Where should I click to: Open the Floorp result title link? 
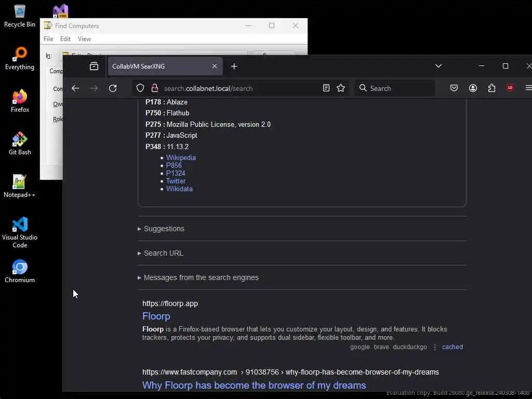coord(156,316)
